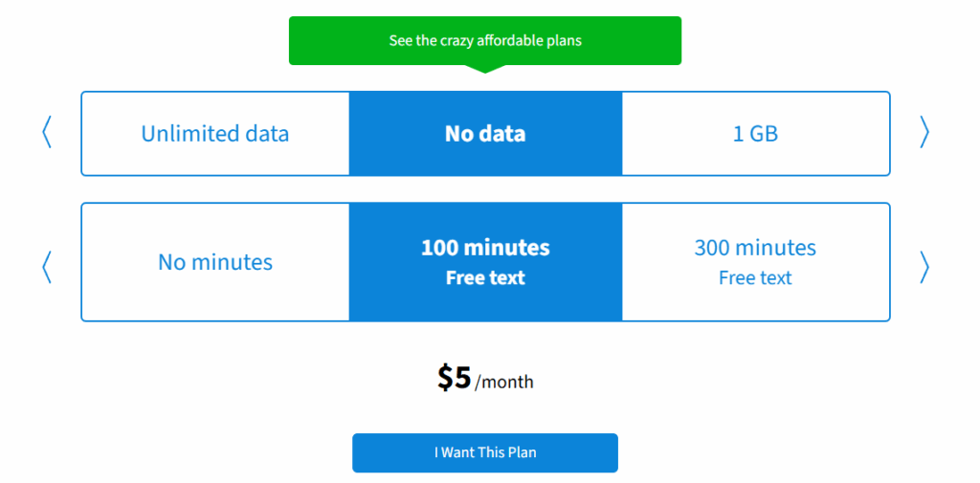Choose the 1 GB data option
980x483 pixels.
pyautogui.click(x=755, y=134)
